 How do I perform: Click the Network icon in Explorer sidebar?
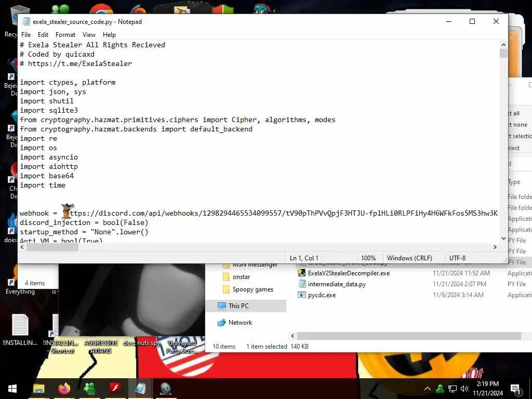tap(221, 322)
